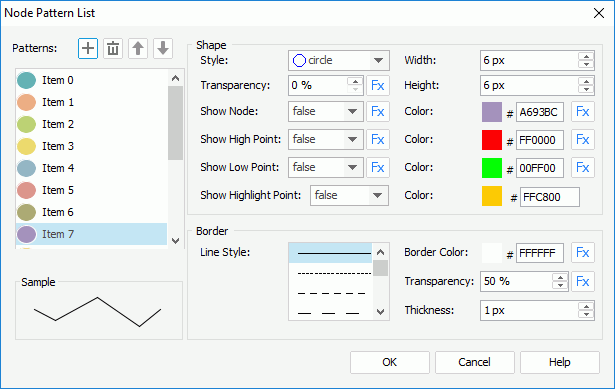This screenshot has width=615, height=389.
Task: Click the border Transparency 50 % spinner
Action: [560, 281]
